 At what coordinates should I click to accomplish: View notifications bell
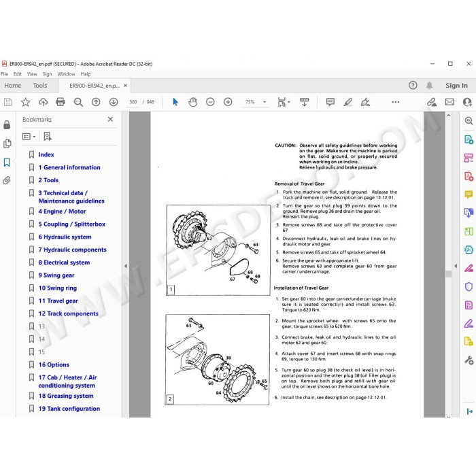click(429, 85)
